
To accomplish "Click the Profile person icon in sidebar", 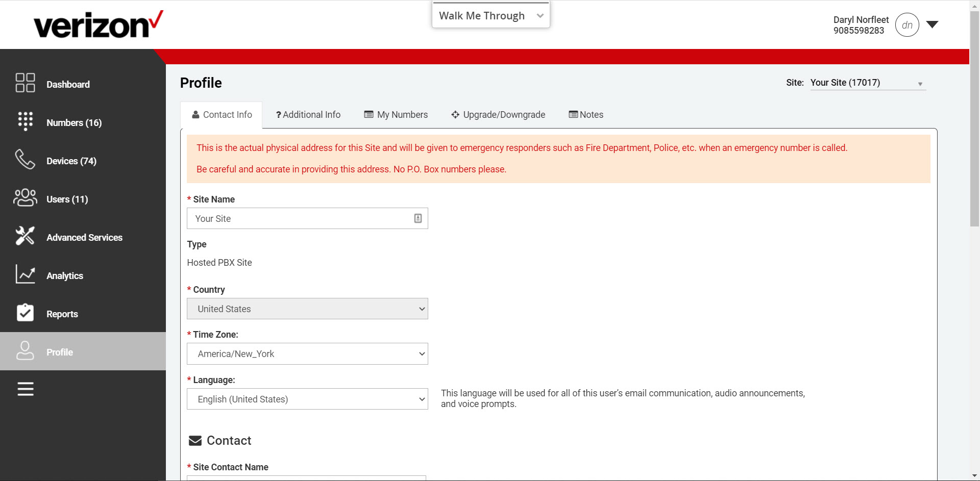I will click(x=25, y=351).
